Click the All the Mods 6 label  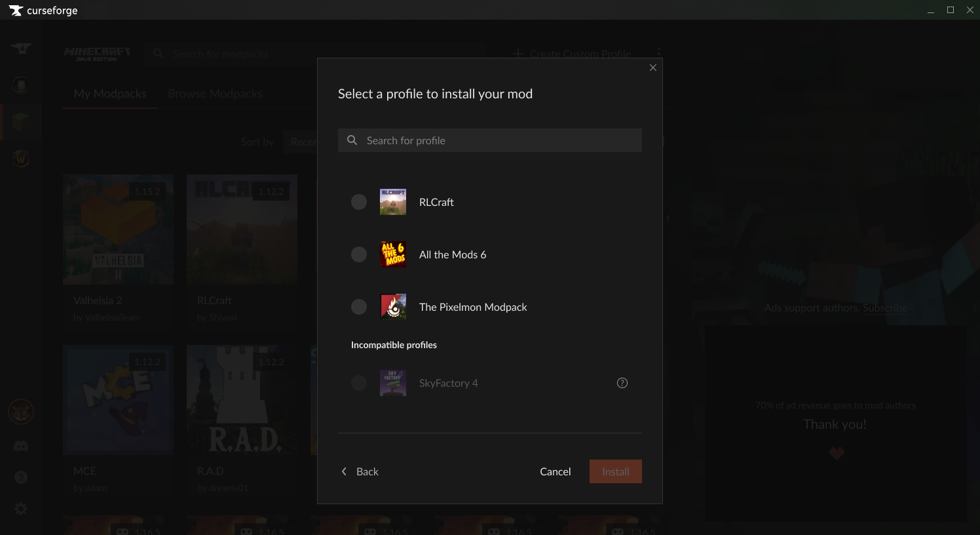click(x=453, y=254)
